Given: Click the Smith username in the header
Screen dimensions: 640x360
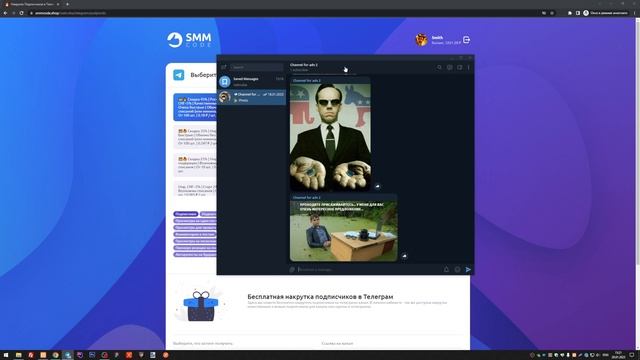Looking at the screenshot, I should (x=437, y=38).
